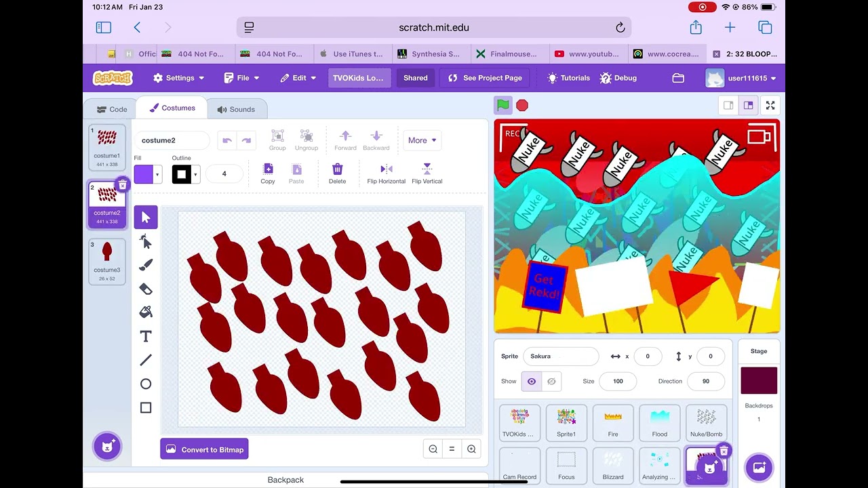Open the Outline color dropdown
Screen dimensions: 868x488
click(195, 175)
